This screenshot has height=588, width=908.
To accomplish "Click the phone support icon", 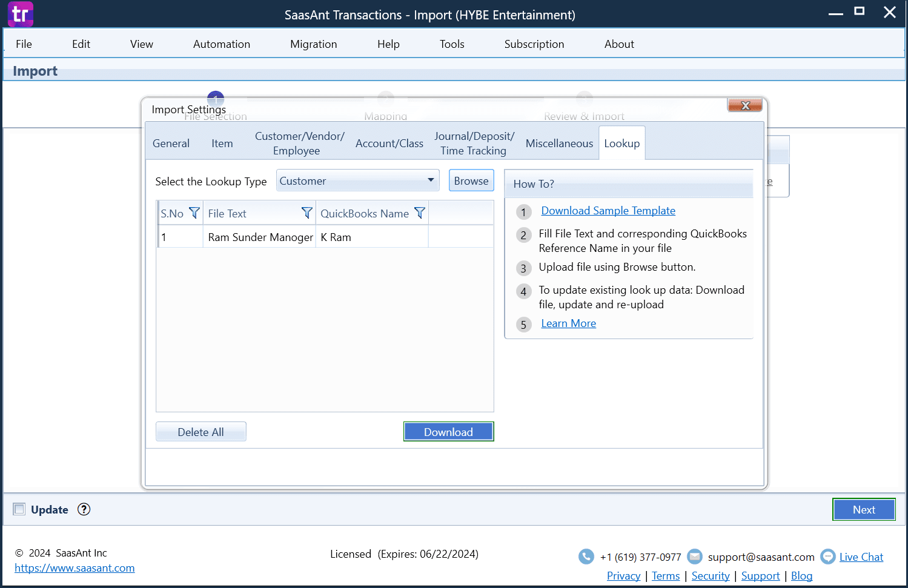I will point(586,557).
